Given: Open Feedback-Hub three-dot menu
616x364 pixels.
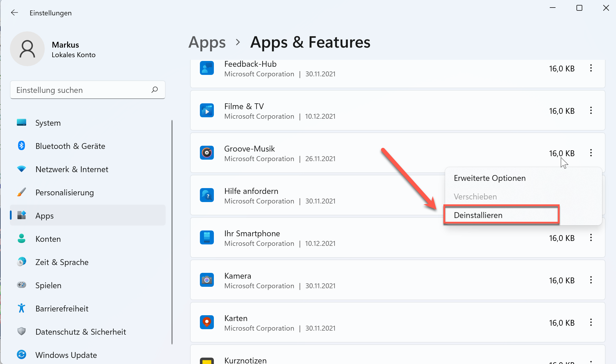Looking at the screenshot, I should [591, 68].
